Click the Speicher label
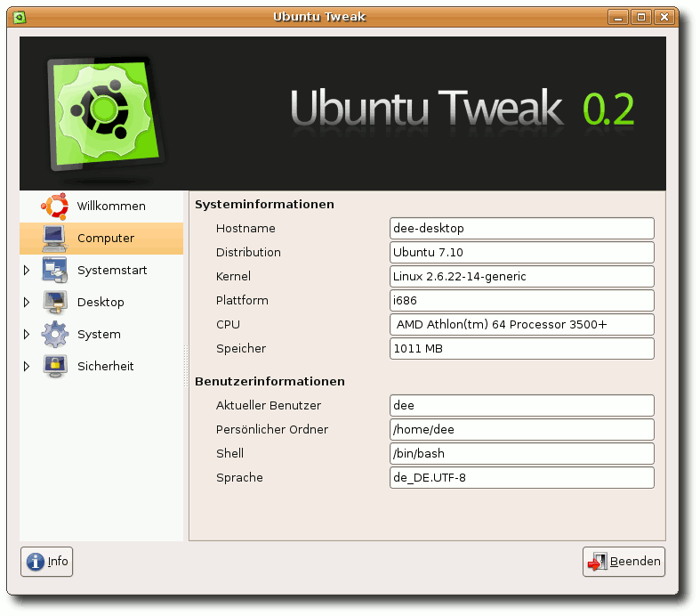This screenshot has height=616, width=700. coord(241,349)
